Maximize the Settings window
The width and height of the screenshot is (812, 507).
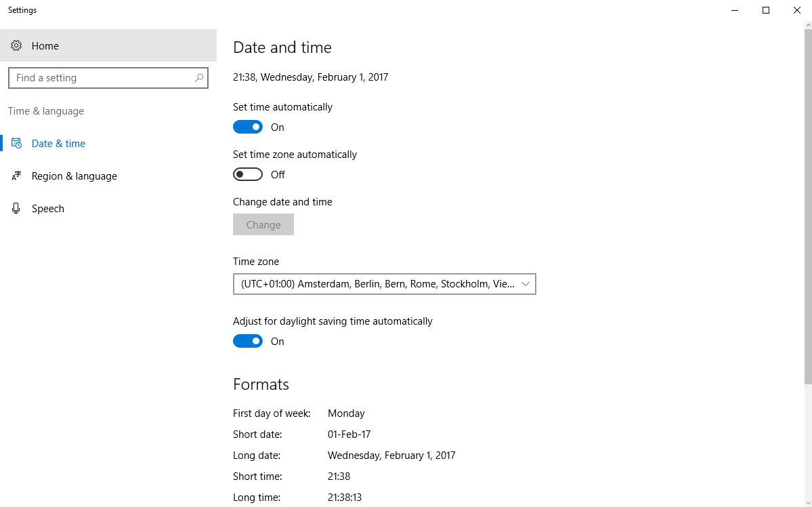point(766,10)
